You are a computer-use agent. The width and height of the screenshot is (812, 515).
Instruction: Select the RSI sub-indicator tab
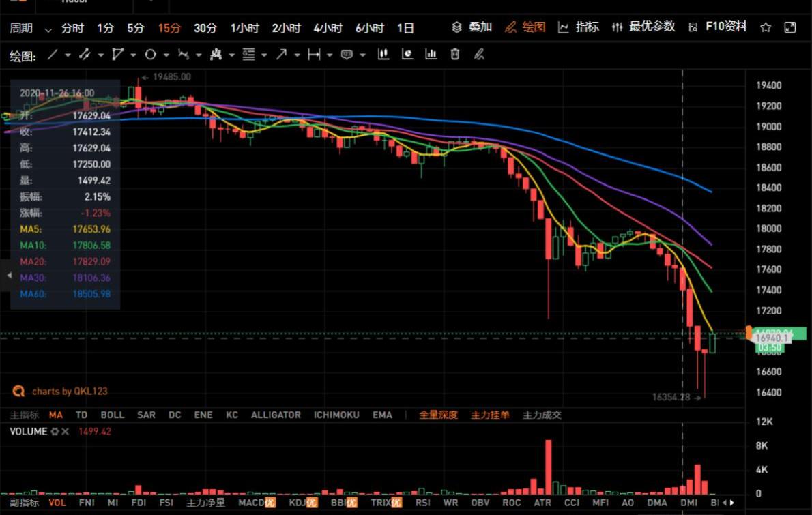point(423,503)
